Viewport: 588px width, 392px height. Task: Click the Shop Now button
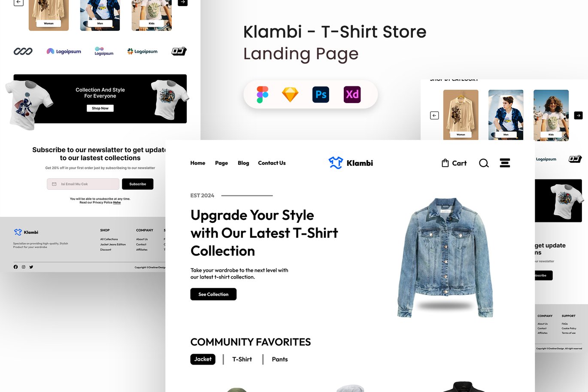click(x=100, y=108)
